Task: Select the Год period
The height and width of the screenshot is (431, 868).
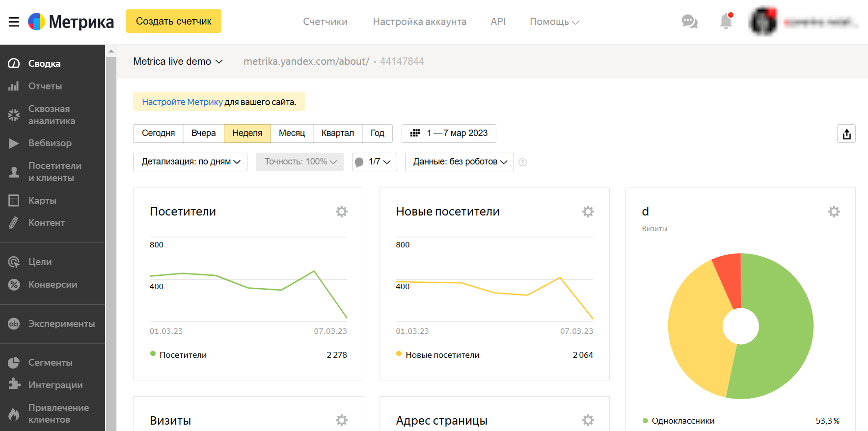Action: (377, 133)
